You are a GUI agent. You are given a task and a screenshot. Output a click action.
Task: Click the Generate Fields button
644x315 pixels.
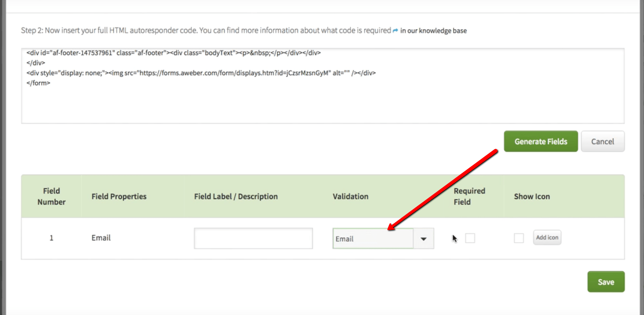(x=541, y=141)
